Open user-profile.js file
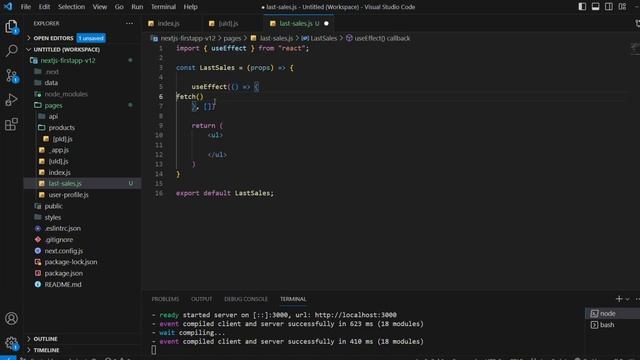The image size is (640, 360). pyautogui.click(x=68, y=195)
